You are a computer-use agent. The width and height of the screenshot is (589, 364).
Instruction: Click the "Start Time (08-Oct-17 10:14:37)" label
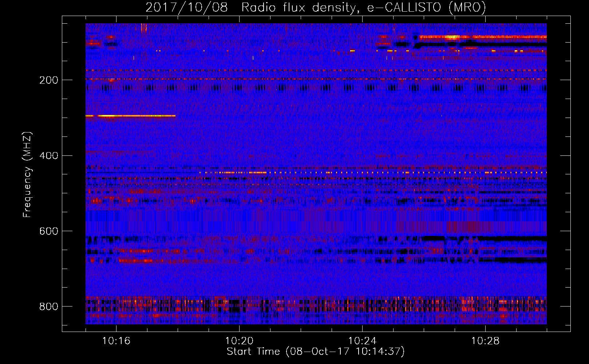click(316, 352)
